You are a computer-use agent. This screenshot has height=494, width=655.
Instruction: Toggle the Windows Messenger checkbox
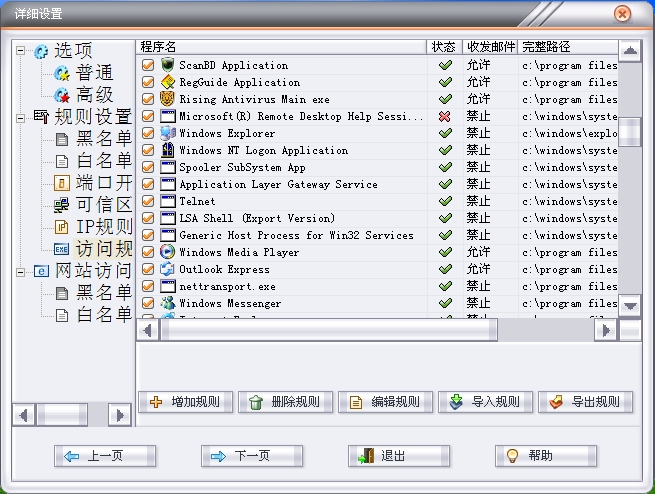(x=148, y=303)
